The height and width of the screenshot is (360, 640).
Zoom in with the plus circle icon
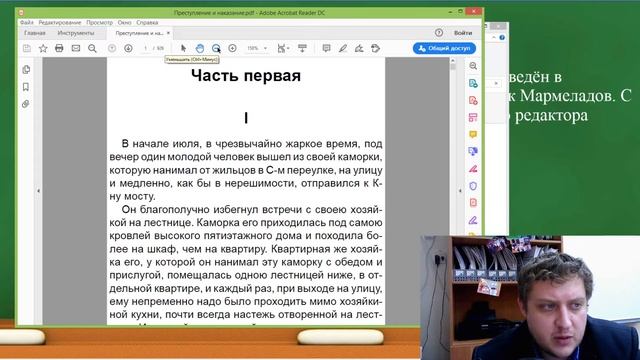pyautogui.click(x=232, y=48)
